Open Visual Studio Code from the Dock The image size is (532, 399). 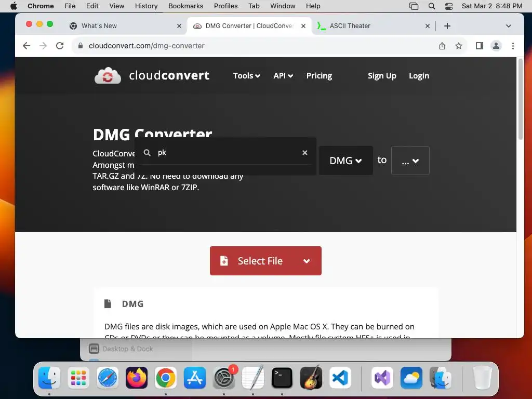point(340,378)
